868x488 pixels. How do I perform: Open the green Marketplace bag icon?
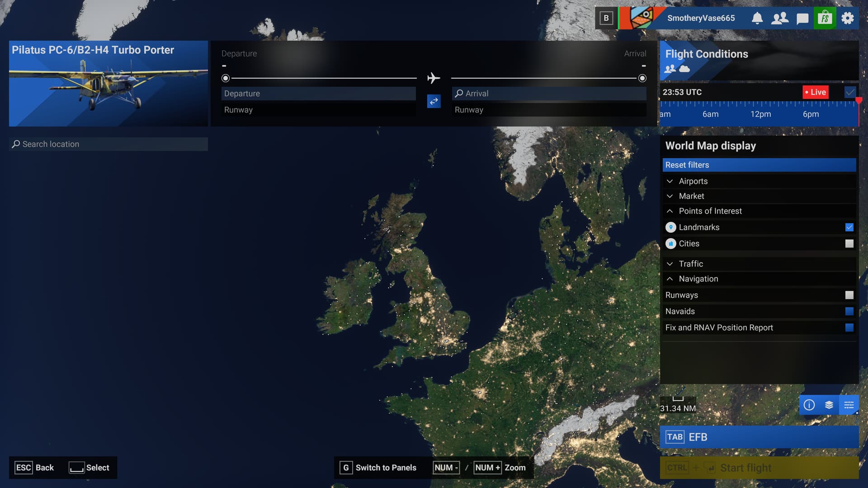pos(825,19)
